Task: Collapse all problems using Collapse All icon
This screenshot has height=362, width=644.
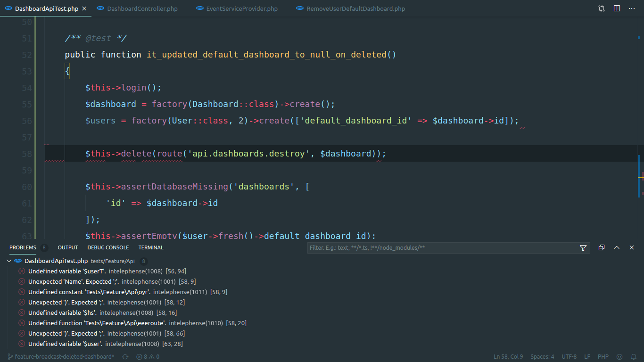Action: click(601, 247)
